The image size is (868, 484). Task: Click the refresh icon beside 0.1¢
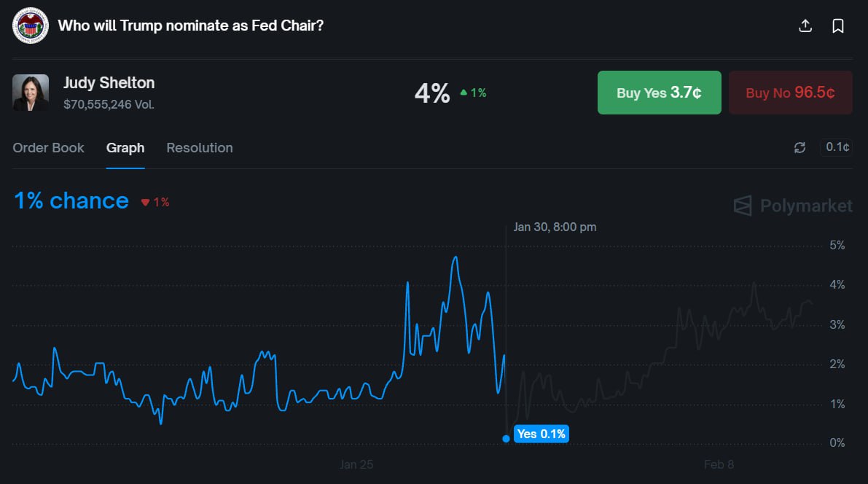tap(799, 148)
